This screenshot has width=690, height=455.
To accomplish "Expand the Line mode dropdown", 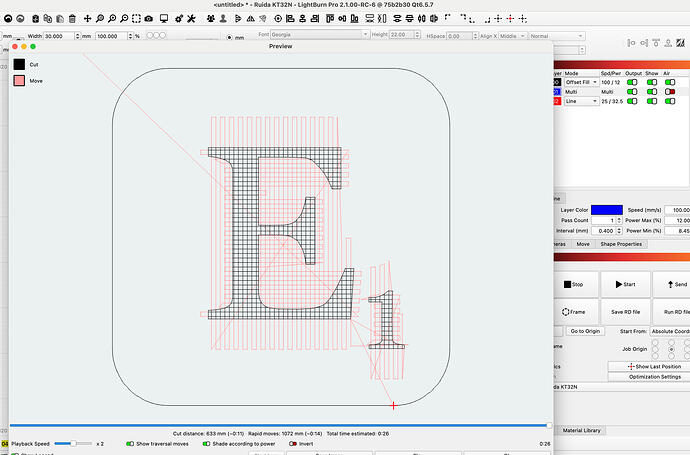I will tap(581, 100).
